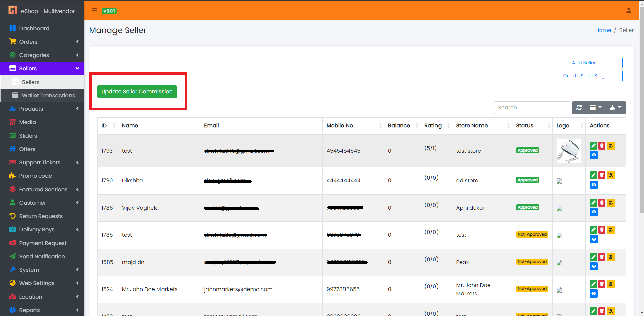Open Dashboard in the sidebar
The height and width of the screenshot is (316, 644).
point(42,28)
